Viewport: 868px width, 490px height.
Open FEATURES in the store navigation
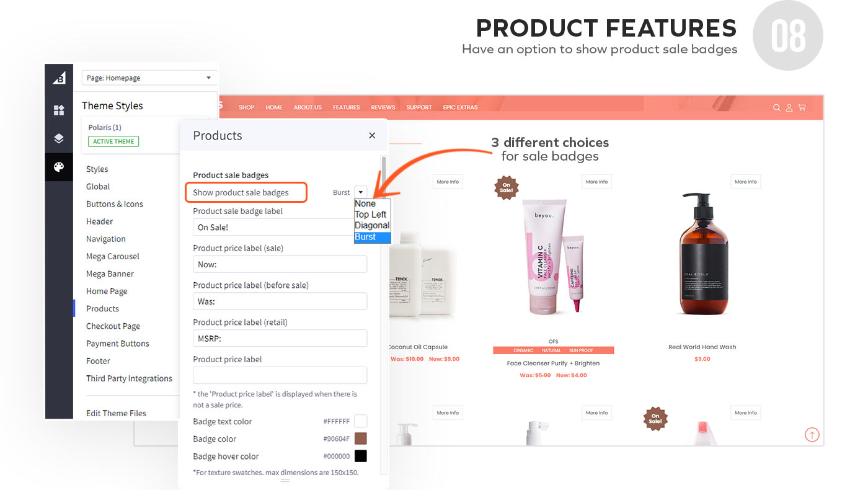click(x=346, y=107)
